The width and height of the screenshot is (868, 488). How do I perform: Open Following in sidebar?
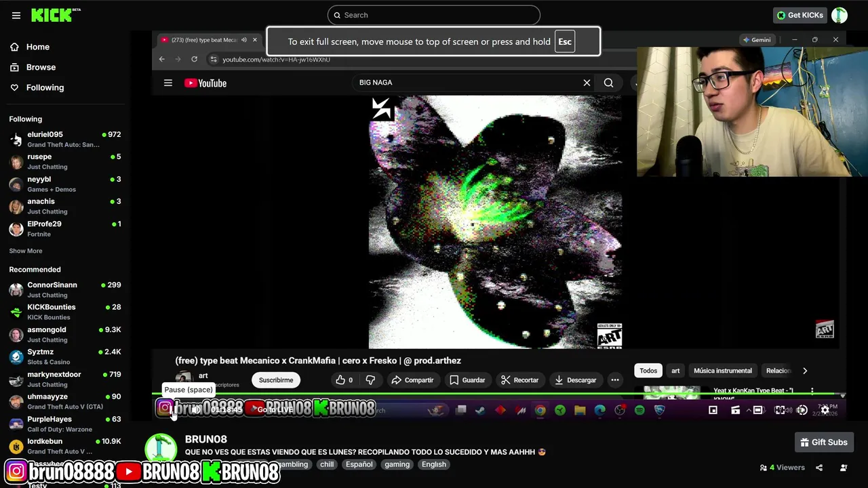coord(45,87)
